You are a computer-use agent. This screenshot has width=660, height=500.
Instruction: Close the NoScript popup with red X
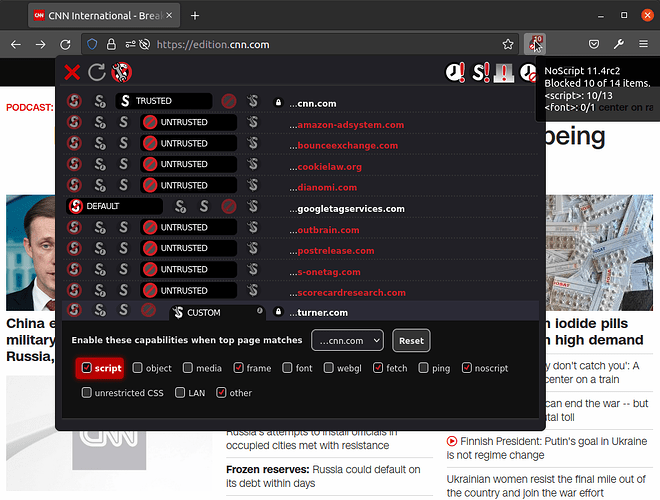point(72,72)
